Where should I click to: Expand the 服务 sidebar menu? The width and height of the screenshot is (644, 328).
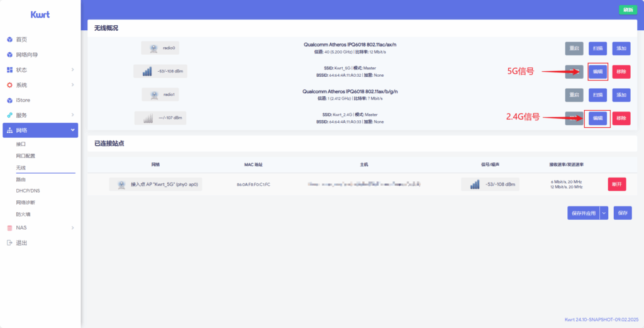point(72,115)
